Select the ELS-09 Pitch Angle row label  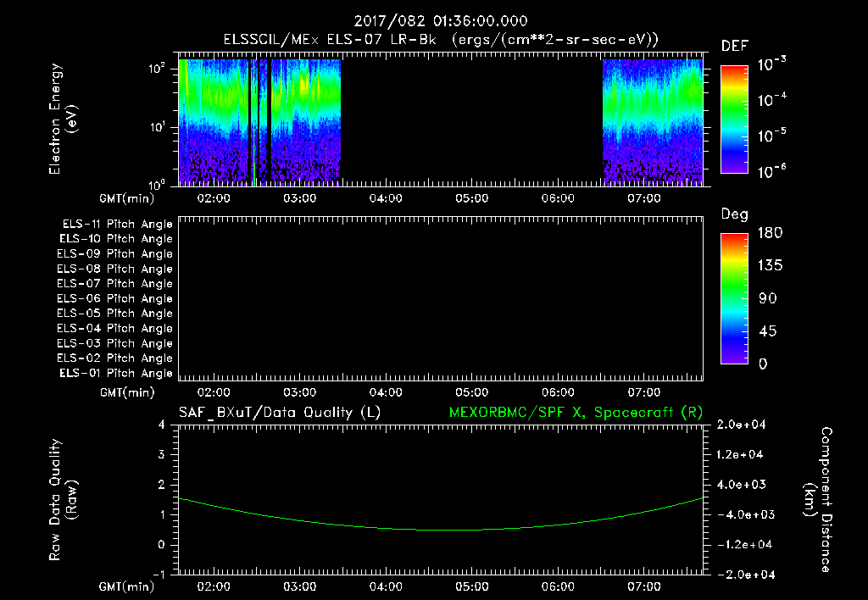click(114, 254)
